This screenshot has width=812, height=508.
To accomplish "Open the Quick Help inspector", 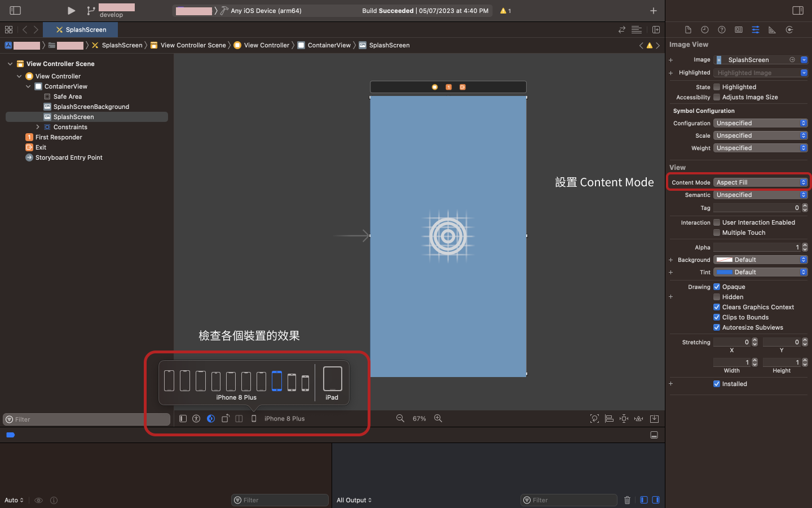I will [722, 30].
